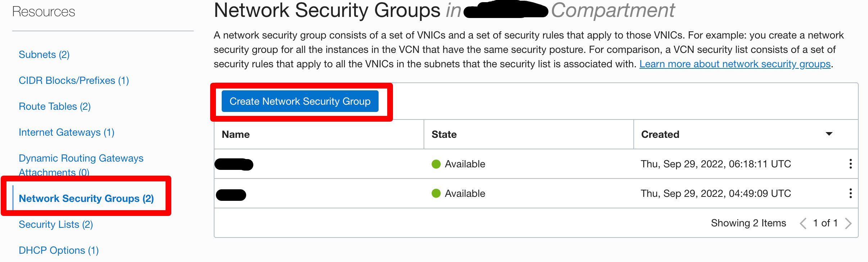Sort by State column header
The width and height of the screenshot is (868, 262).
coord(444,134)
